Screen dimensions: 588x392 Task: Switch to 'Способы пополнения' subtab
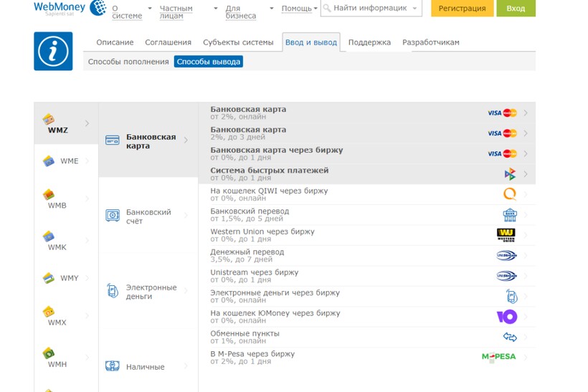[128, 62]
